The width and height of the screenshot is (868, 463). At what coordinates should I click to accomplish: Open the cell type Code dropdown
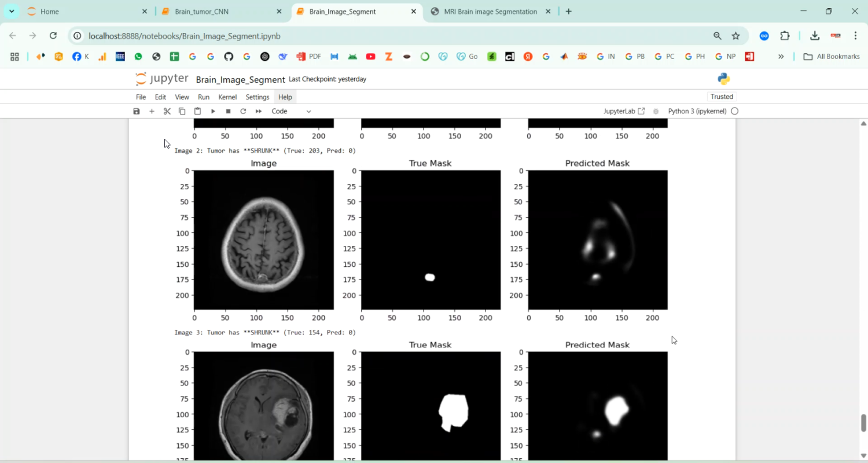[x=291, y=111]
